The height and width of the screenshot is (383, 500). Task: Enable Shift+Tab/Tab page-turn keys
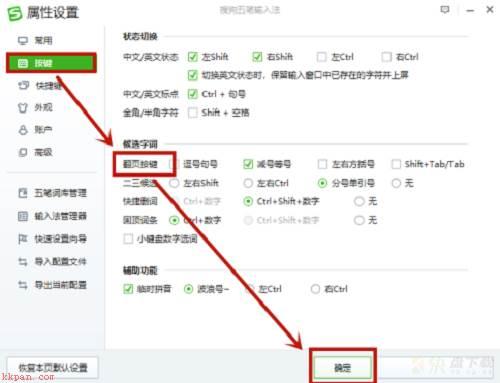tap(396, 164)
